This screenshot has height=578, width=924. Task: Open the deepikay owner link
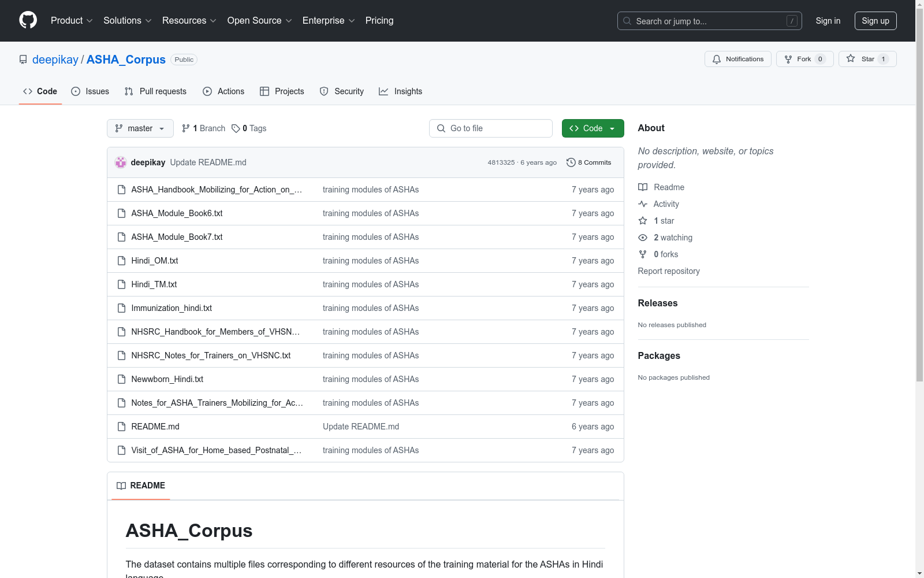(x=55, y=60)
